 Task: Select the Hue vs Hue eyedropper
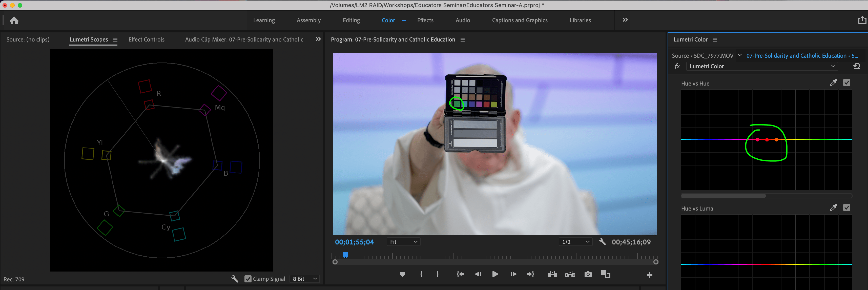834,82
